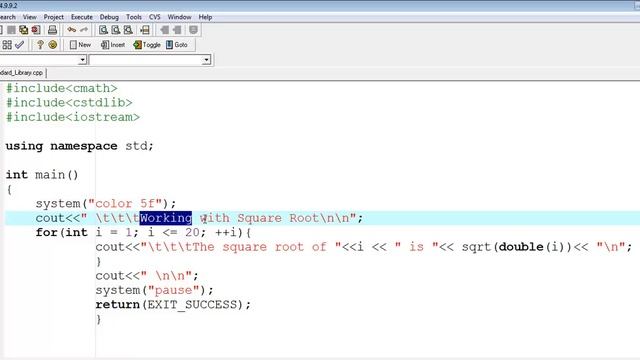Click the Find Next magnifier icon
The width and height of the screenshot is (640, 360).
pos(128,30)
